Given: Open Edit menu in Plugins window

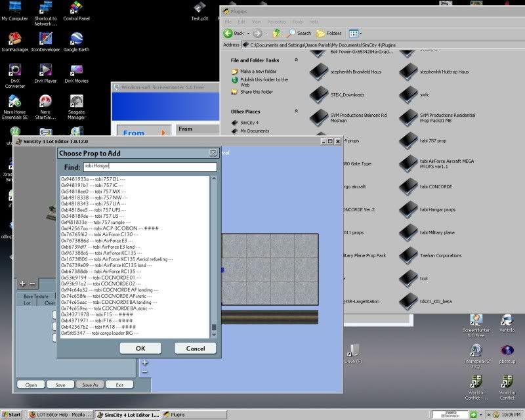Looking at the screenshot, I should click(x=241, y=22).
